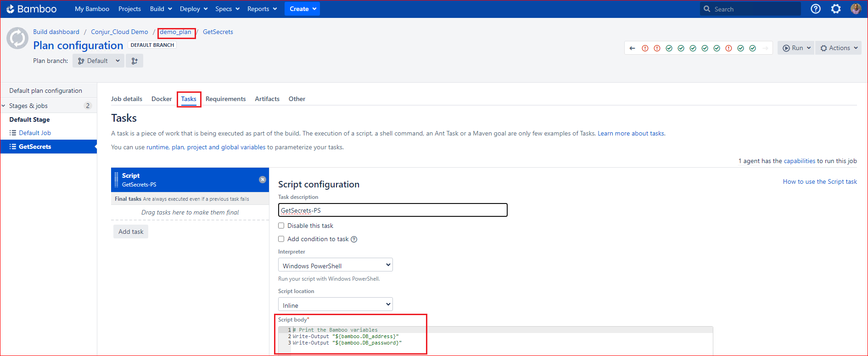Image resolution: width=868 pixels, height=356 pixels.
Task: Open the Requirements tab
Action: (225, 99)
